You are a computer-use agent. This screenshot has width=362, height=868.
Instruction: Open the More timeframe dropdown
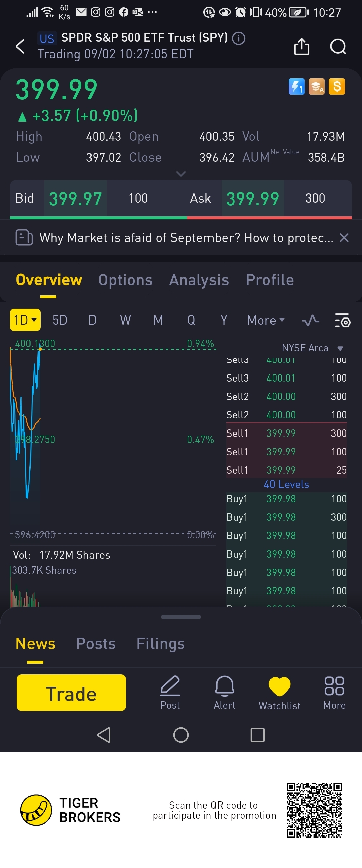coord(266,320)
